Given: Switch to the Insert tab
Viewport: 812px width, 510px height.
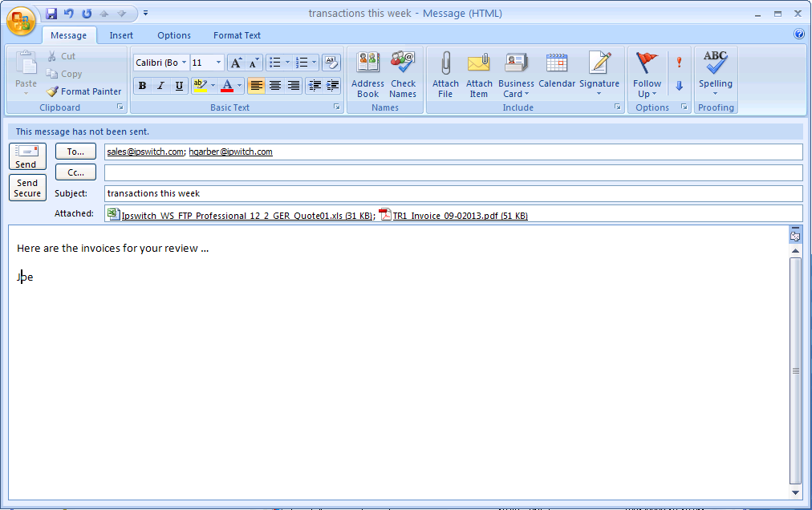Looking at the screenshot, I should 120,35.
